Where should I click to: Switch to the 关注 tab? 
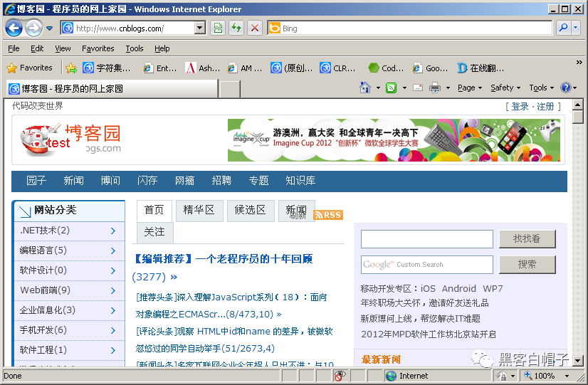click(x=154, y=233)
